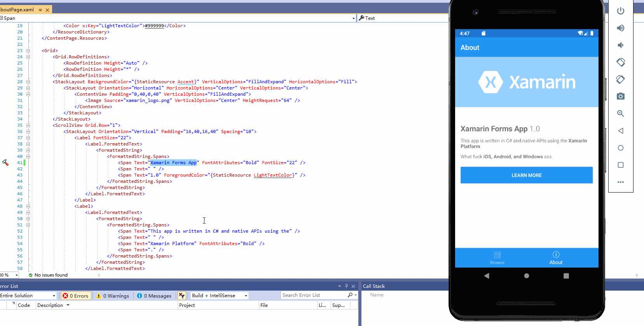Image resolution: width=644 pixels, height=326 pixels.
Task: Click the emulator power button icon
Action: coord(621,11)
